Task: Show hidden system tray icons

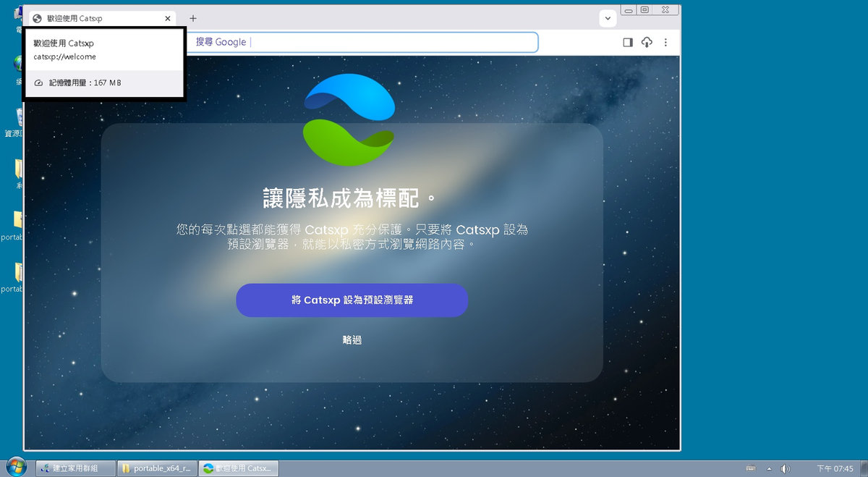Action: coord(769,468)
